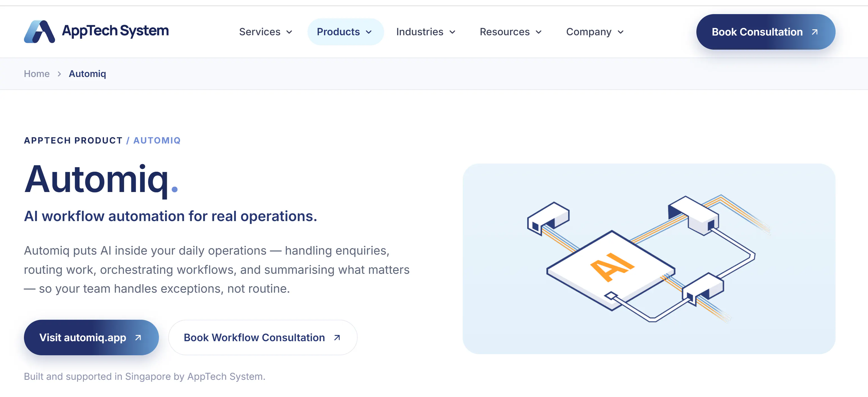The height and width of the screenshot is (397, 868).
Task: Open the Products menu
Action: [x=345, y=32]
